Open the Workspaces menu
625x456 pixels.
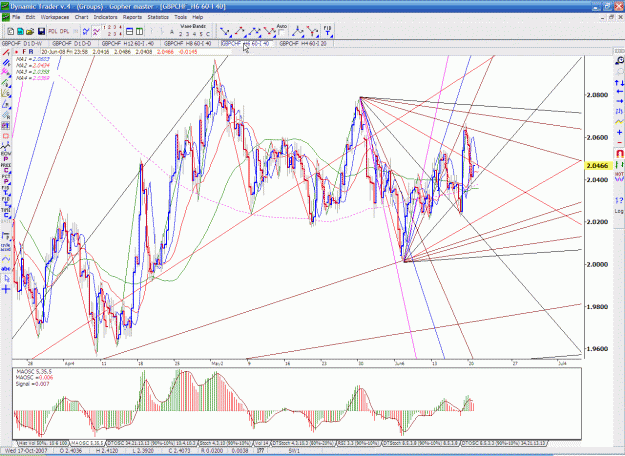click(x=55, y=17)
